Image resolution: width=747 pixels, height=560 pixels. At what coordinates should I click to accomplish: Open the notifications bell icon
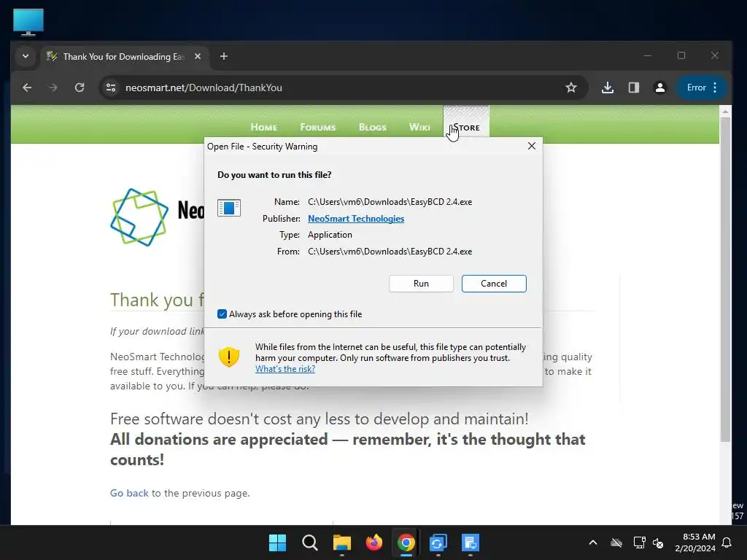727,542
